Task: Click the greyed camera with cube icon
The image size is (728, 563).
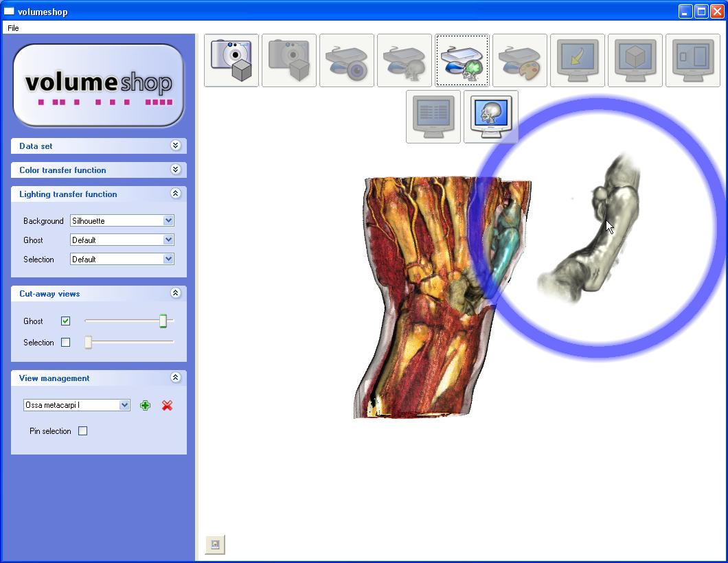Action: click(288, 60)
